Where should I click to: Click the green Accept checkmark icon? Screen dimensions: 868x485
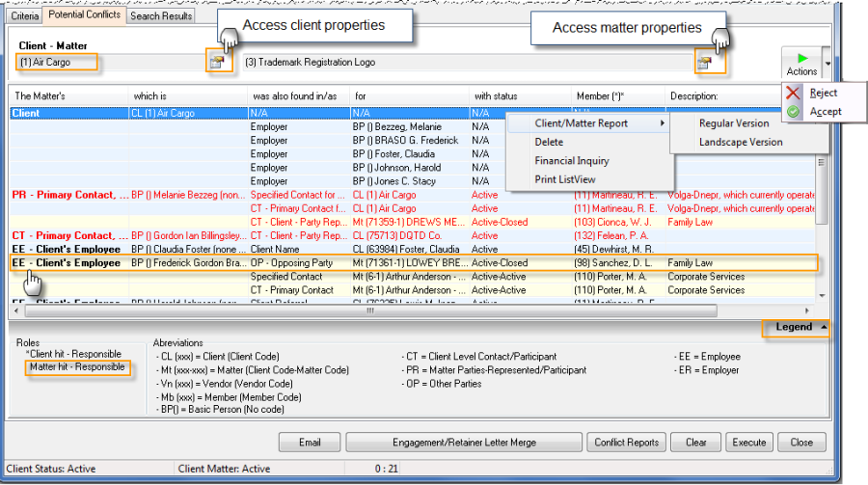pyautogui.click(x=794, y=112)
